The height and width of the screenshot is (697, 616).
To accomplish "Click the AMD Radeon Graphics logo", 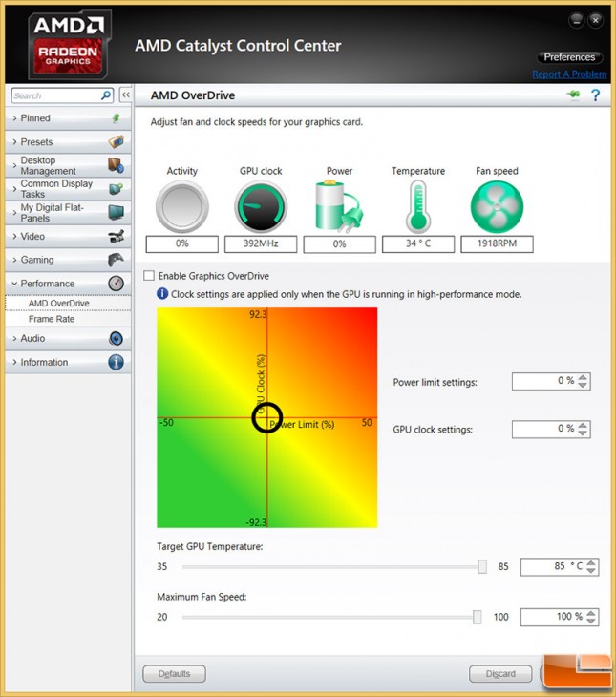I will pyautogui.click(x=69, y=45).
